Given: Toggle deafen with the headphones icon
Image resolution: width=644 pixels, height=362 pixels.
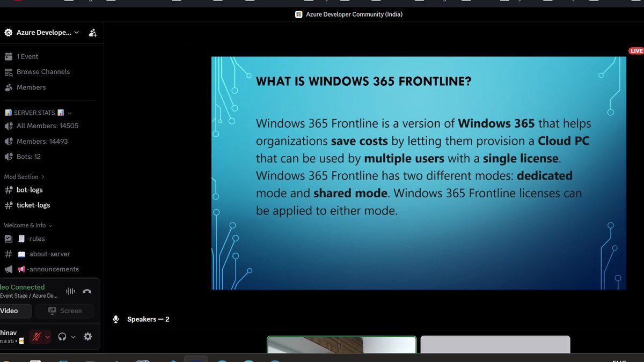Looking at the screenshot, I should (62, 337).
